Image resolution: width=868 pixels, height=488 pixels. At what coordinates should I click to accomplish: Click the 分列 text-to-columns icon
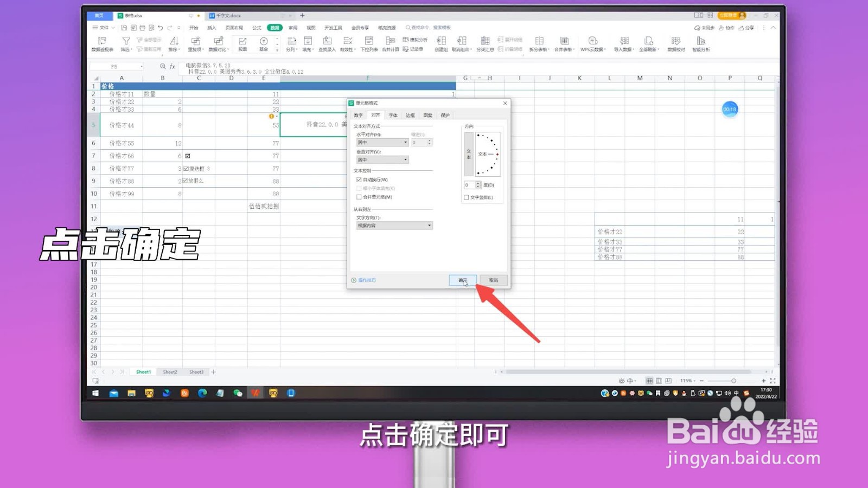(x=291, y=41)
